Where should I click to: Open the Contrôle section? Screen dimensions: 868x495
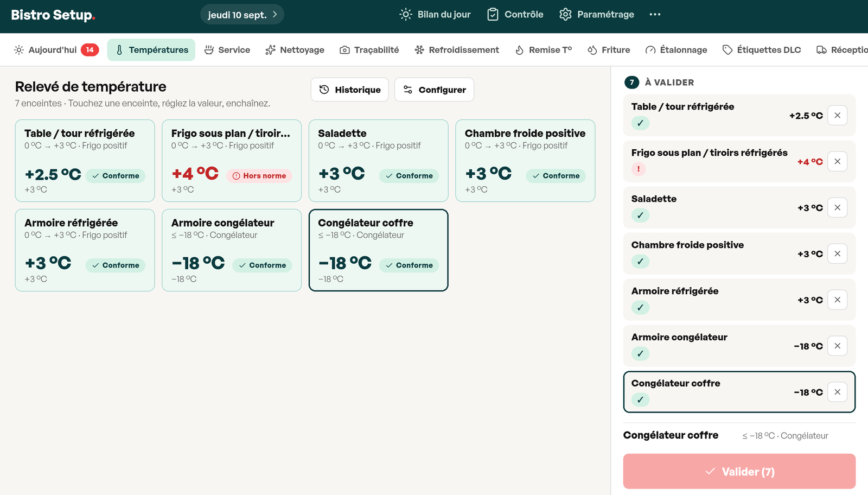pos(515,15)
